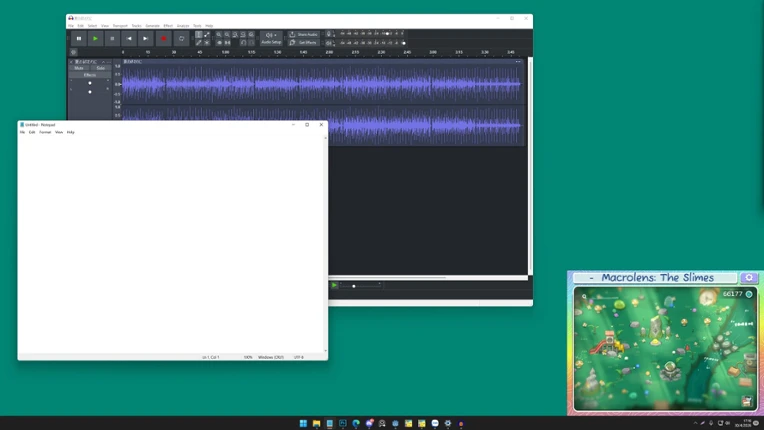
Task: Select the Envelope tool
Action: (207, 35)
